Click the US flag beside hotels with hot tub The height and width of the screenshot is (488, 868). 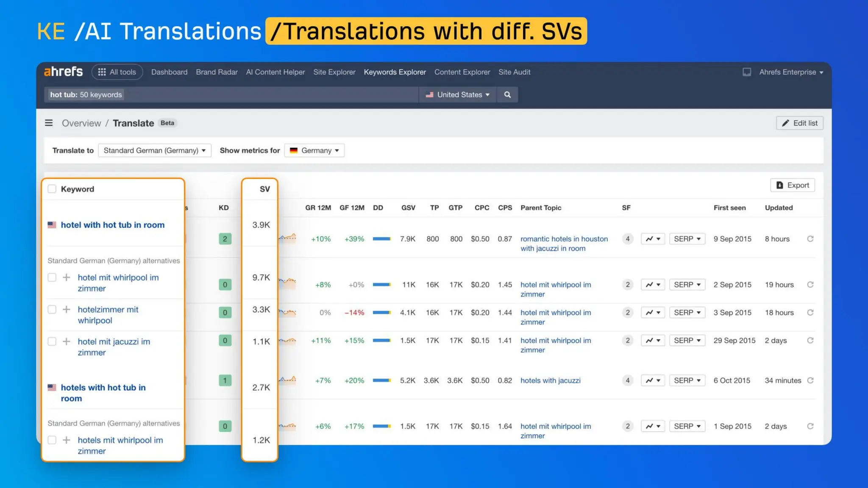tap(52, 388)
